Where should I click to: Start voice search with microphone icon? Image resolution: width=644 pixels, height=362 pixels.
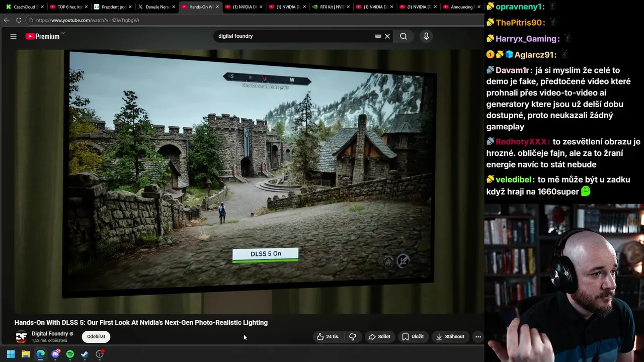[x=426, y=36]
